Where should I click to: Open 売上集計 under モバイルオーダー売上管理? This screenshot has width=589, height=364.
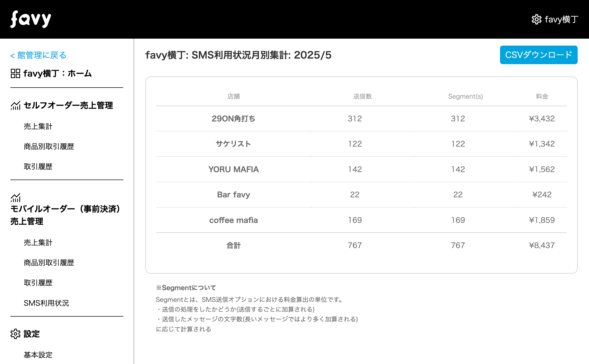pyautogui.click(x=38, y=243)
